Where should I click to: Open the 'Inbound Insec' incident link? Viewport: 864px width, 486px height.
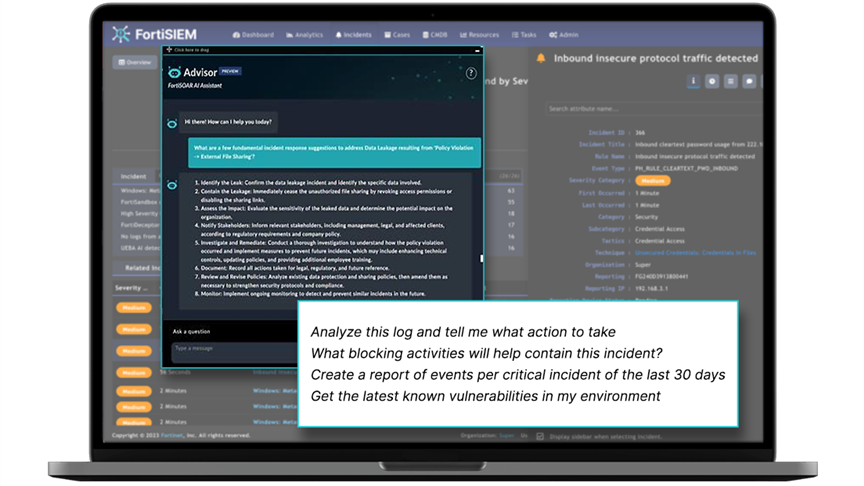275,372
